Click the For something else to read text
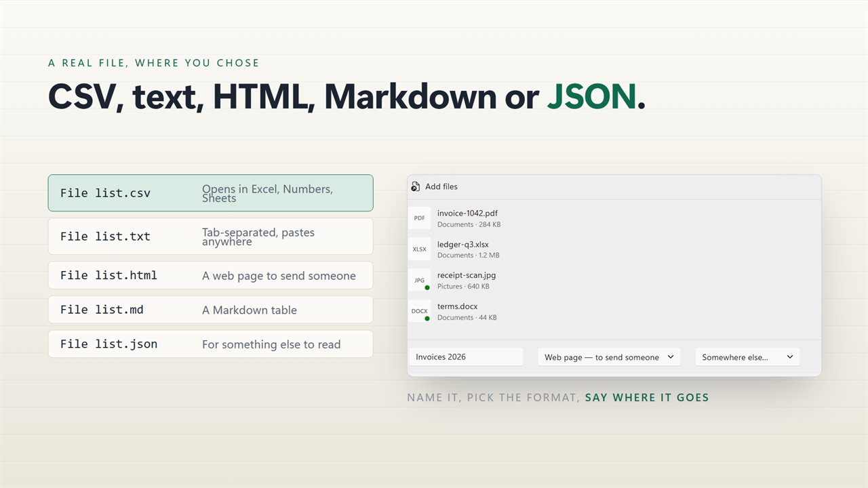The height and width of the screenshot is (488, 868). point(271,344)
